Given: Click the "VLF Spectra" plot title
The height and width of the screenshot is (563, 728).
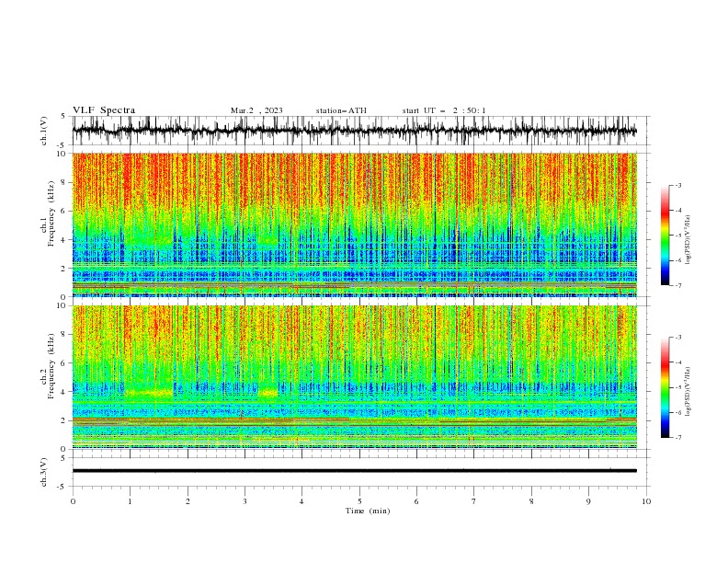Looking at the screenshot, I should [x=104, y=110].
